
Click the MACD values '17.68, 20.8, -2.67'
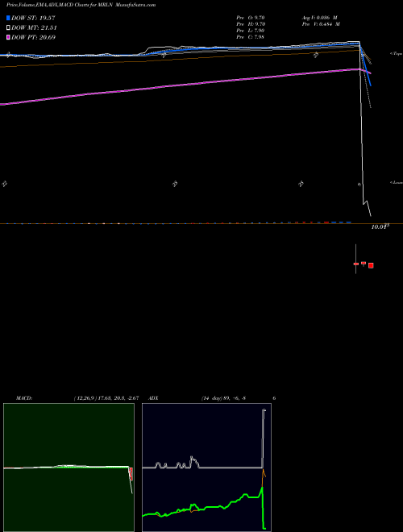click(x=119, y=398)
